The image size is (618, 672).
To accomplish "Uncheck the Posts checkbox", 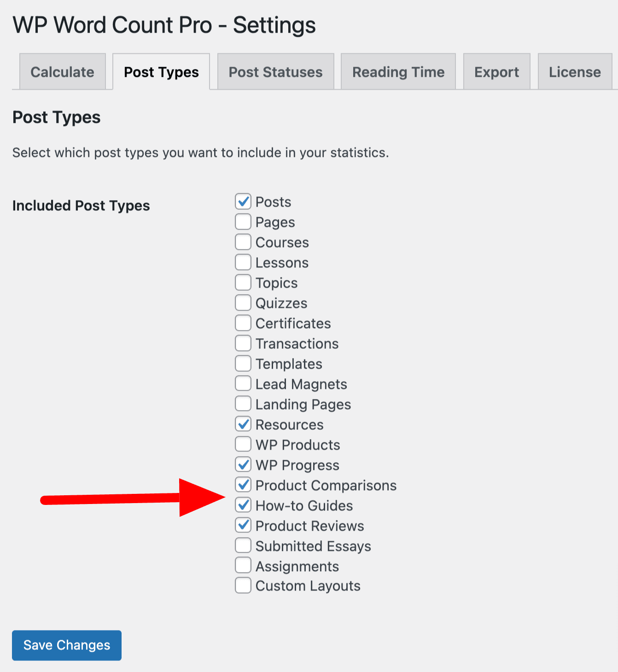I will (243, 202).
